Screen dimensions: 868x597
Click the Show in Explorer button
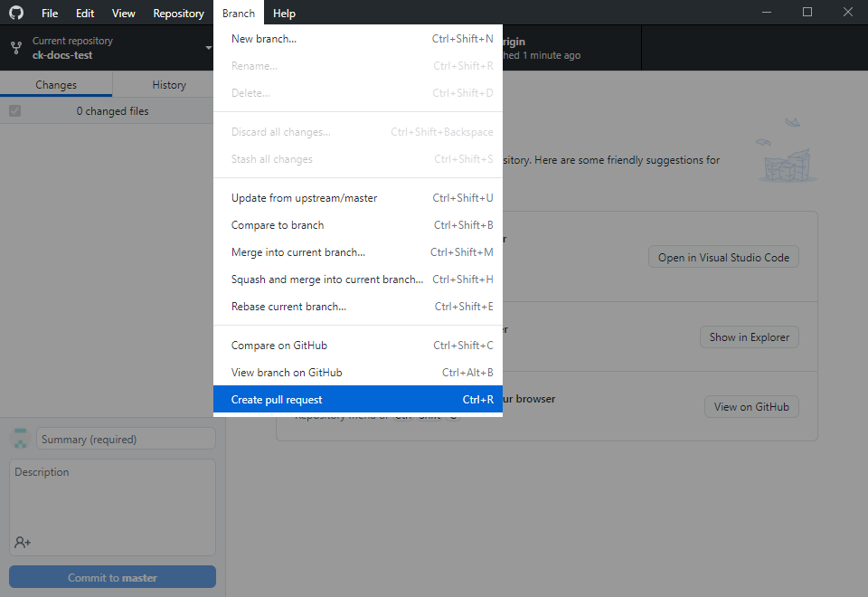pos(749,337)
